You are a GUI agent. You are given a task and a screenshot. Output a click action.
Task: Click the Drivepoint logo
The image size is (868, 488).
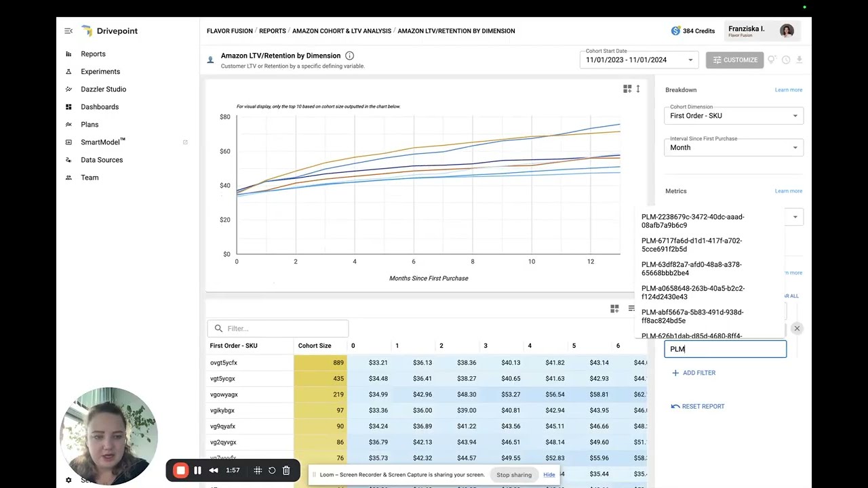[110, 31]
